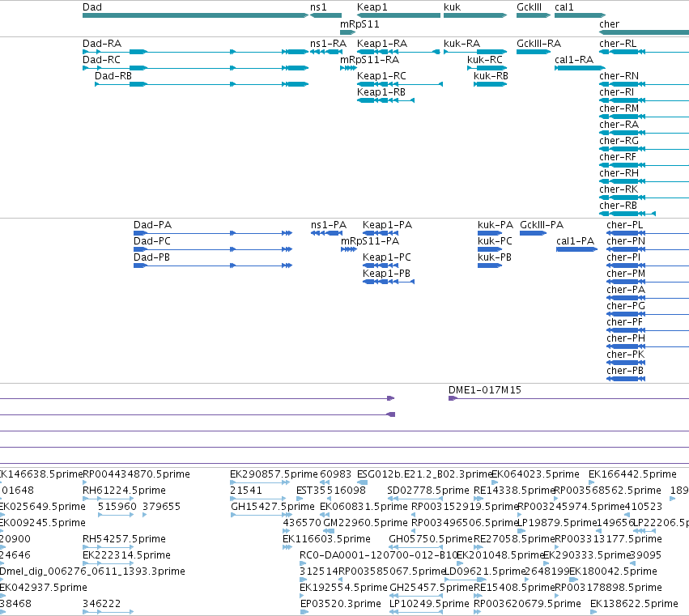Image resolution: width=689 pixels, height=616 pixels.
Task: Select the Dad-RB transcript label
Action: (x=113, y=76)
